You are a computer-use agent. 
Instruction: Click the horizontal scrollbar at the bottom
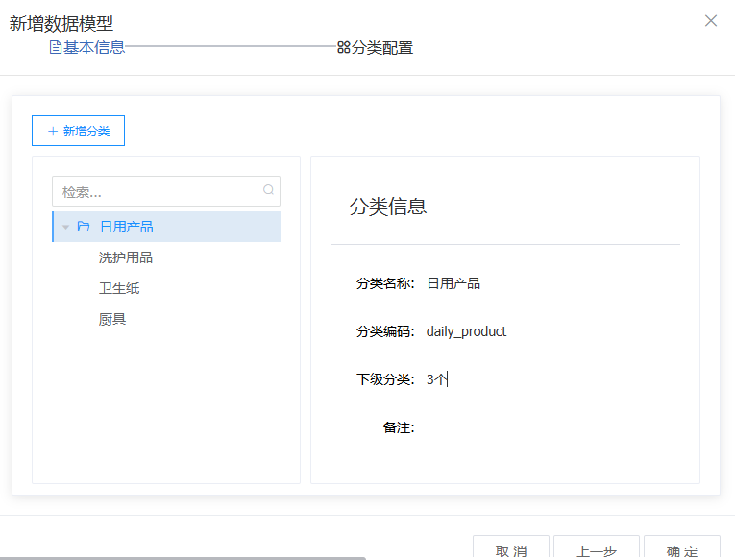pyautogui.click(x=183, y=557)
